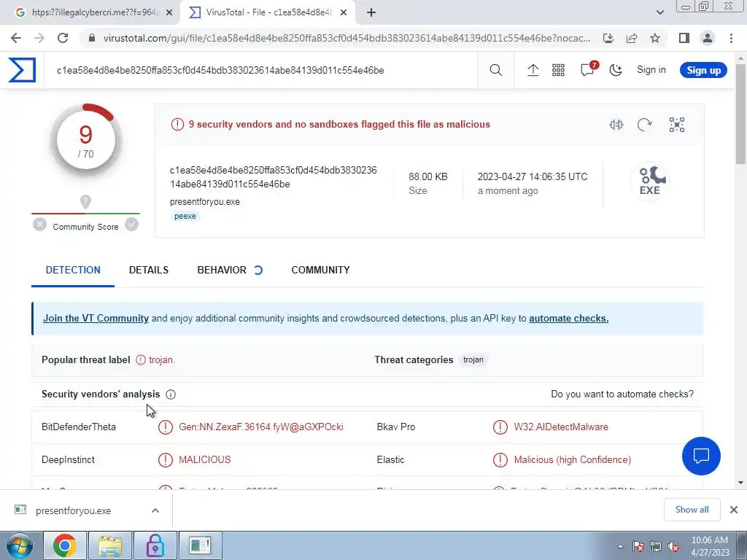Open the Windows Start button
This screenshot has width=747, height=560.
click(x=20, y=545)
